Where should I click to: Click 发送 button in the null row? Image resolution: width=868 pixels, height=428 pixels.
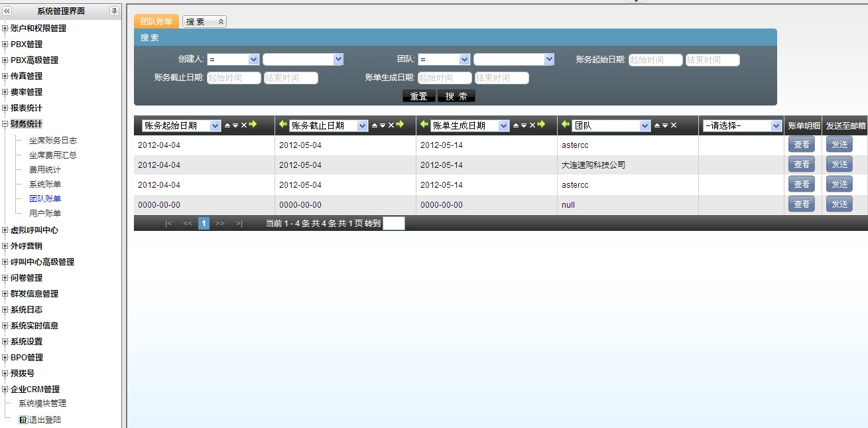(x=839, y=204)
